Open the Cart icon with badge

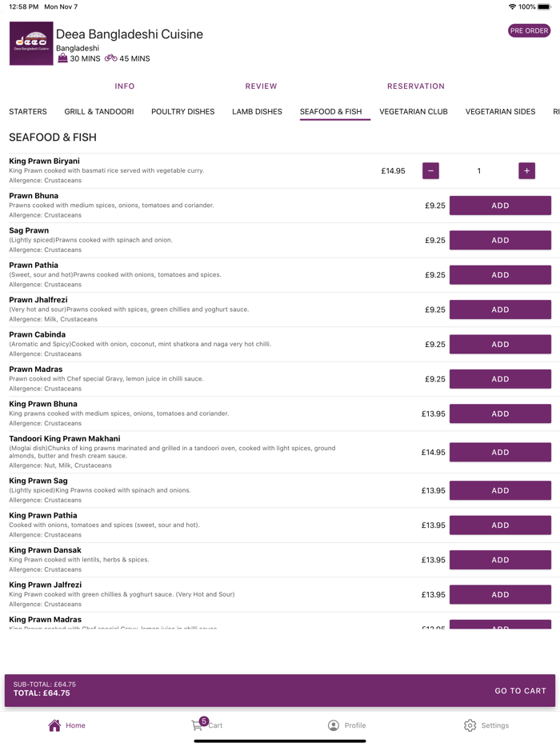198,725
